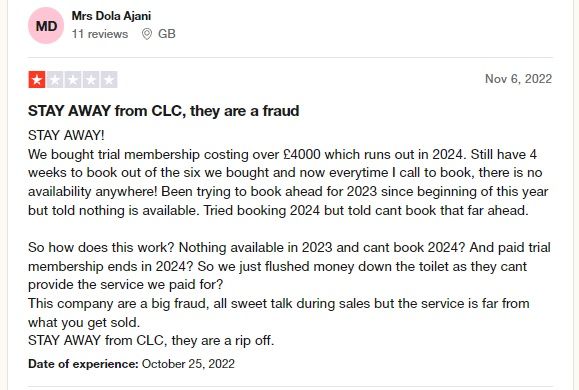Click the third grey rating star
Image resolution: width=579 pixels, height=390 pixels.
click(x=73, y=79)
